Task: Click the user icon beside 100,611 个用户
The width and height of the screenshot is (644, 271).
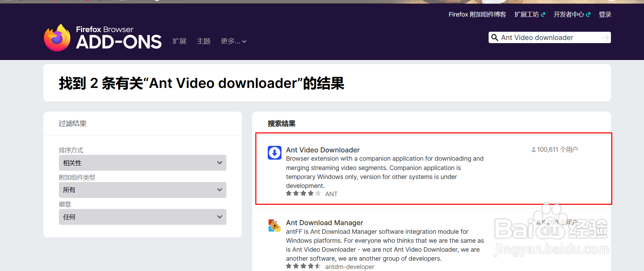Action: 534,150
